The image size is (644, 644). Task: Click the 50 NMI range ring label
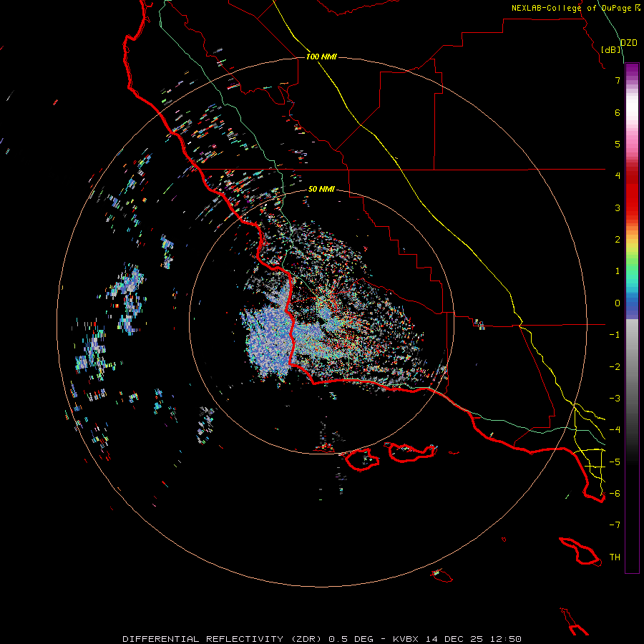pyautogui.click(x=321, y=190)
